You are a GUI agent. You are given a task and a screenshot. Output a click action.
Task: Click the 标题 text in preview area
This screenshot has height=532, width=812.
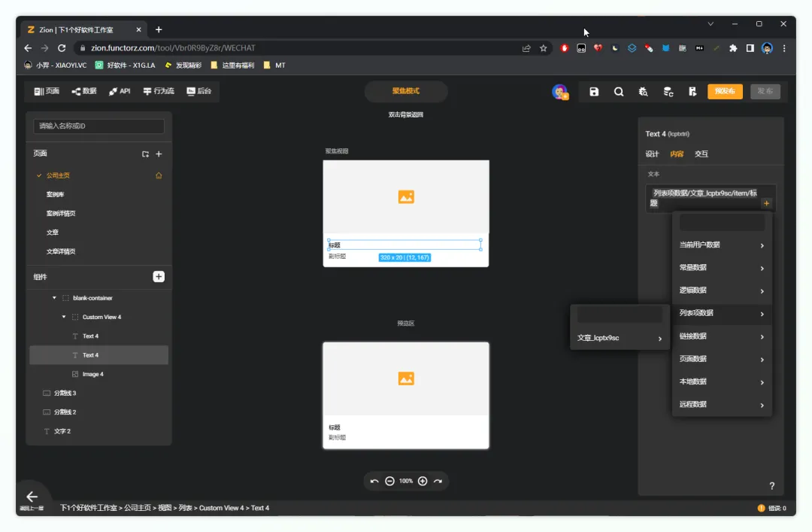335,427
